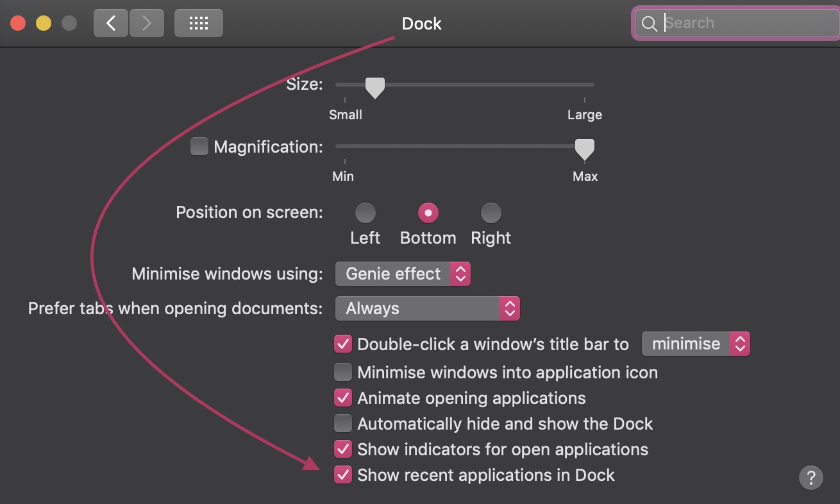The width and height of the screenshot is (840, 504).
Task: Open help with the question mark button
Action: [811, 477]
